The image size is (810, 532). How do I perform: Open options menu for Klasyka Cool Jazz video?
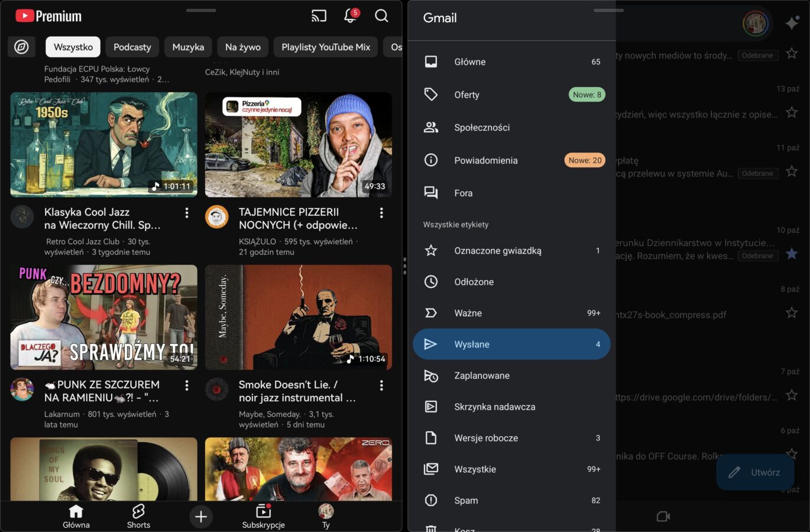coord(187,213)
